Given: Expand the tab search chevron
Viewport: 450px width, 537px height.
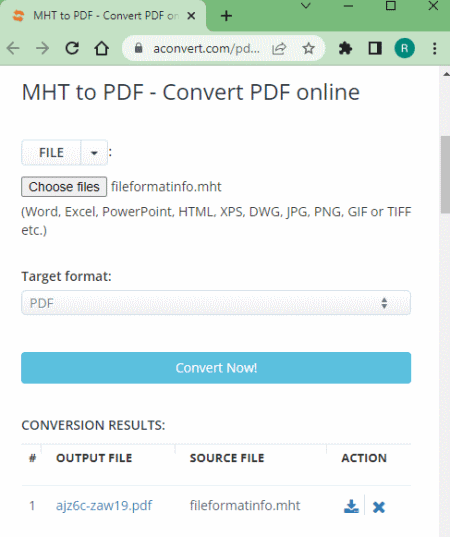Looking at the screenshot, I should pos(306,6).
